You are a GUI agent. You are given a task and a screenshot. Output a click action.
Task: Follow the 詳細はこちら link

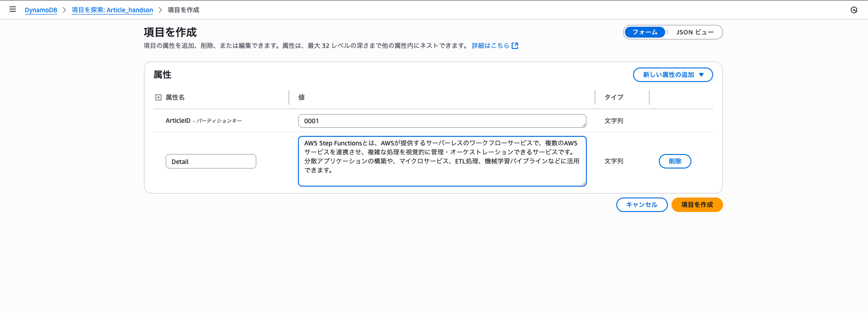coord(490,46)
